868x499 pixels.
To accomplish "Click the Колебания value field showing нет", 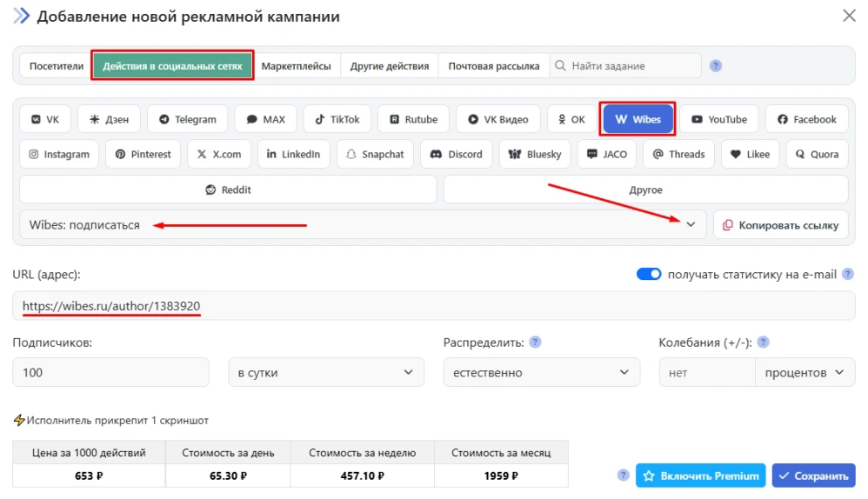I will pyautogui.click(x=707, y=372).
